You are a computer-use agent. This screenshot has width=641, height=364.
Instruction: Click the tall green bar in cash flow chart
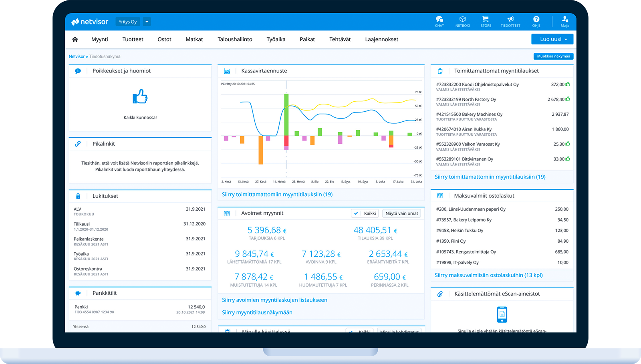tap(286, 114)
